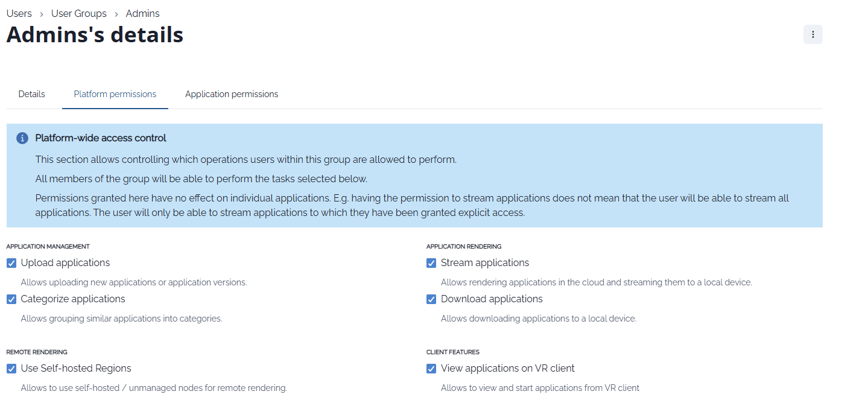Click the Client Features section header
Image resolution: width=868 pixels, height=403 pixels.
[453, 352]
